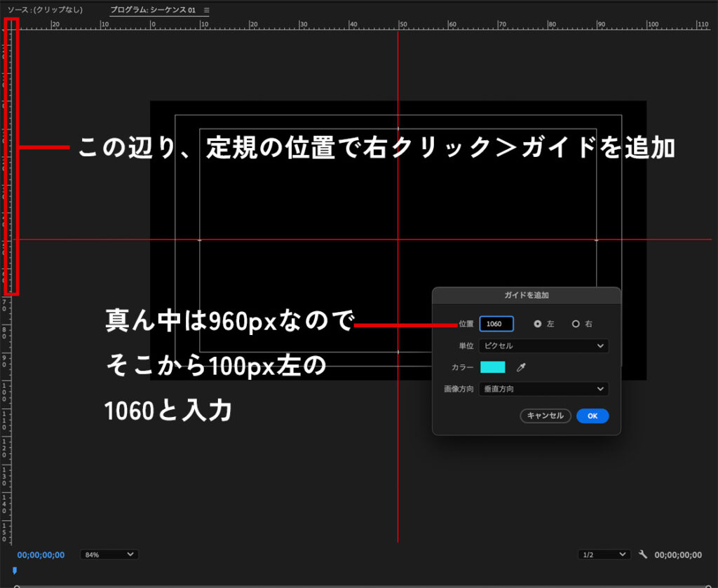Viewport: 718px width, 588px height.
Task: Click the blue playhead marker on timeline
Action: coord(15,570)
